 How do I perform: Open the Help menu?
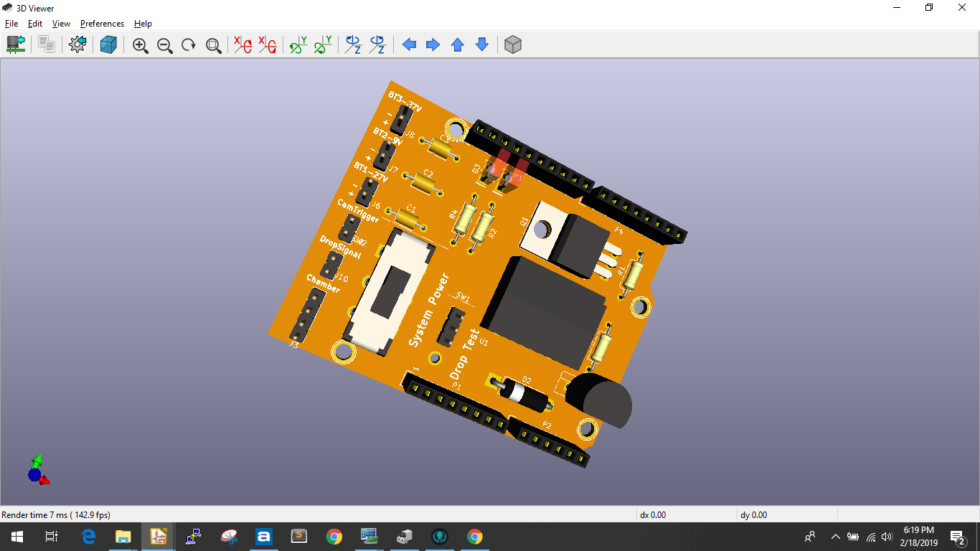143,24
